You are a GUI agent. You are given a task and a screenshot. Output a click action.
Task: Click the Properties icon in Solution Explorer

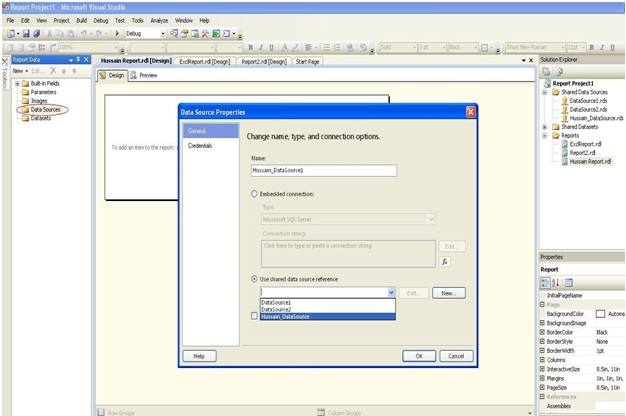click(x=546, y=72)
